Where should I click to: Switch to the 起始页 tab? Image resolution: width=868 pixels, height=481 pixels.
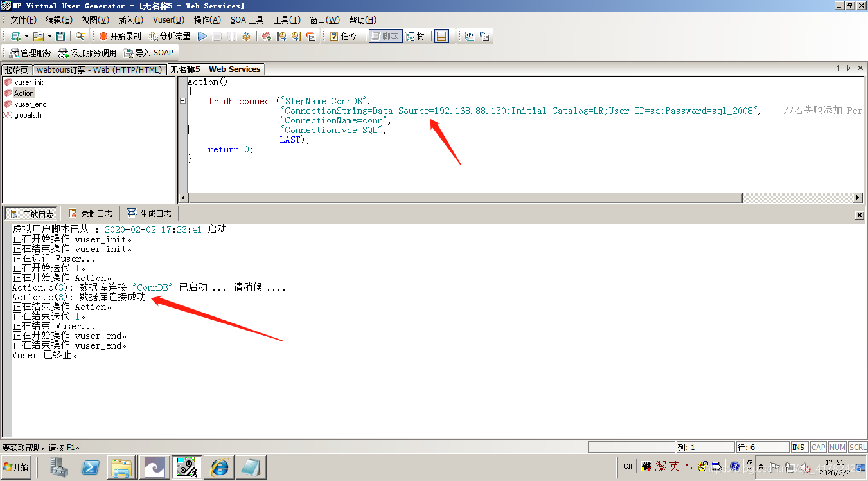coord(17,69)
